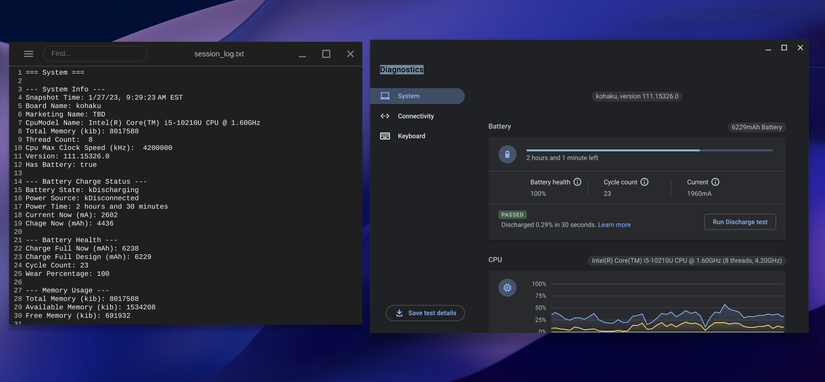Click the "Charge Full Now (mAh): 6238" line
Screen dimensions: 825x382
(x=82, y=248)
